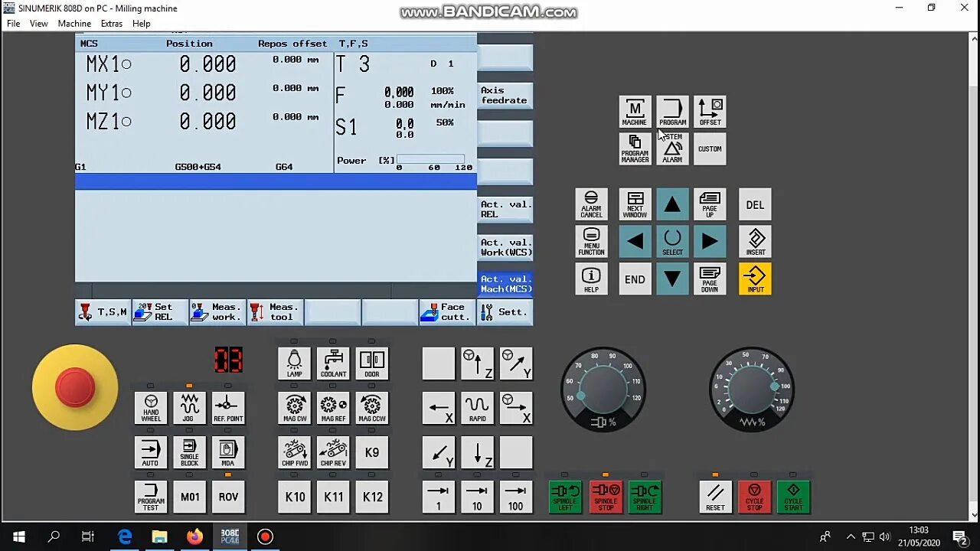
Task: Toggle ROV rapid override
Action: tap(228, 497)
